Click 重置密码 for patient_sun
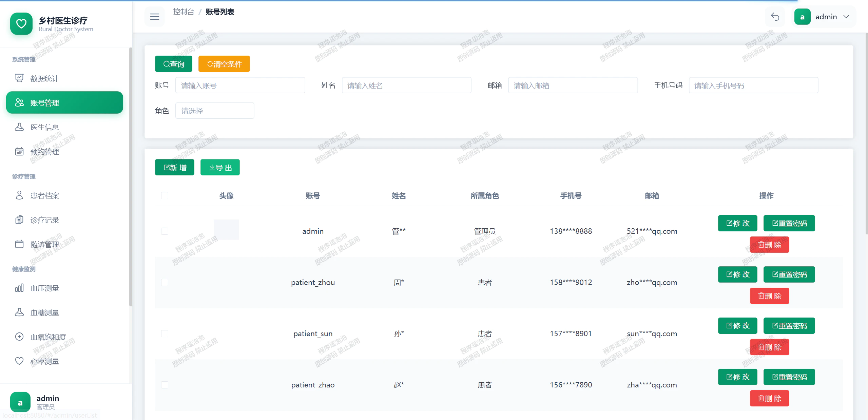This screenshot has height=420, width=868. click(x=789, y=326)
